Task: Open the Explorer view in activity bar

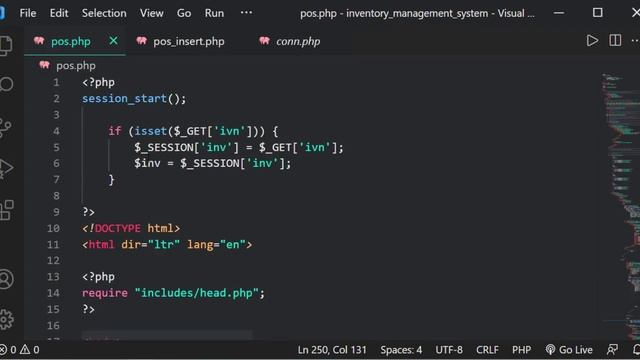Action: click(6, 46)
